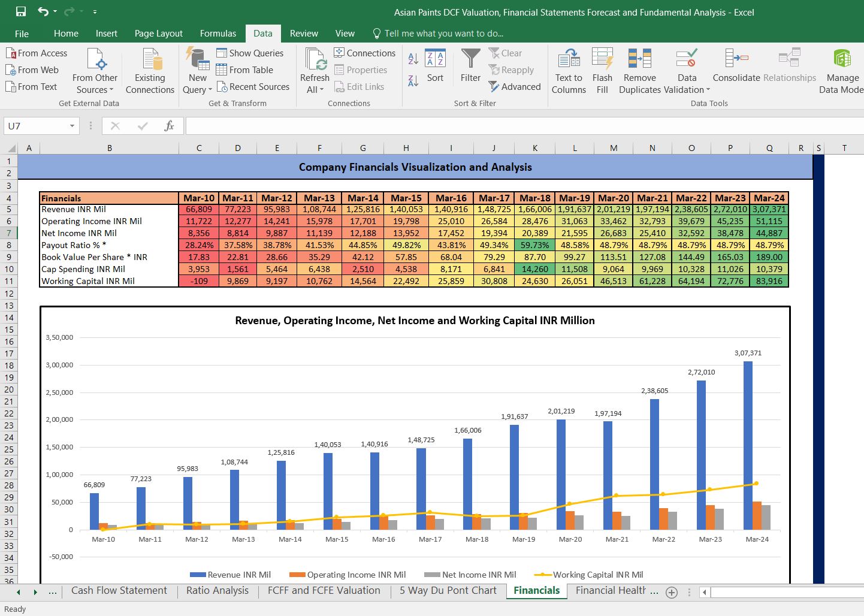Click into the formula bar
The width and height of the screenshot is (864, 616).
(x=524, y=126)
